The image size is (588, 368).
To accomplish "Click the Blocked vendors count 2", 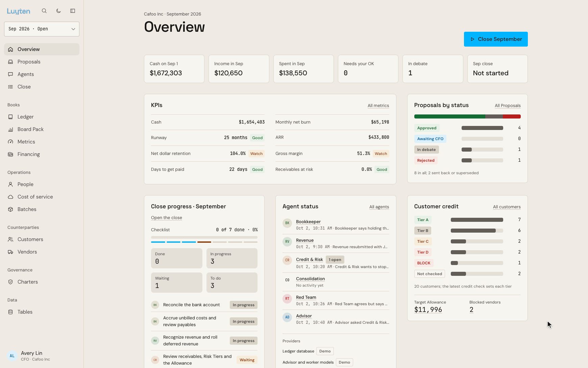I will pos(471,310).
